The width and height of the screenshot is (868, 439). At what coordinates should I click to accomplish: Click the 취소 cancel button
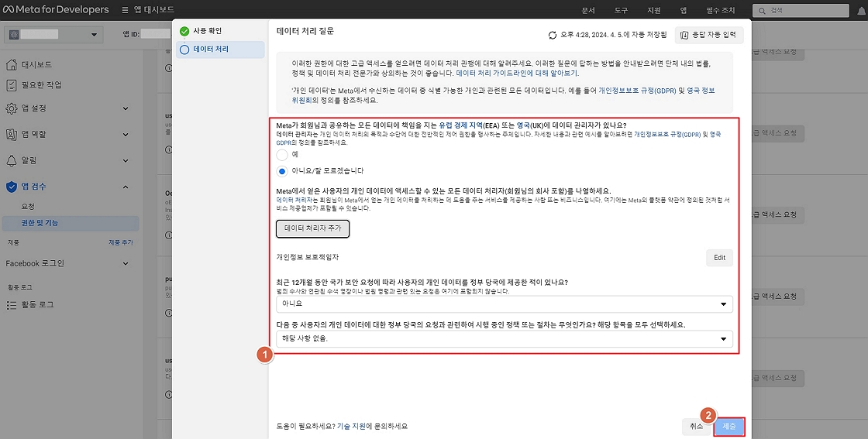tap(696, 427)
